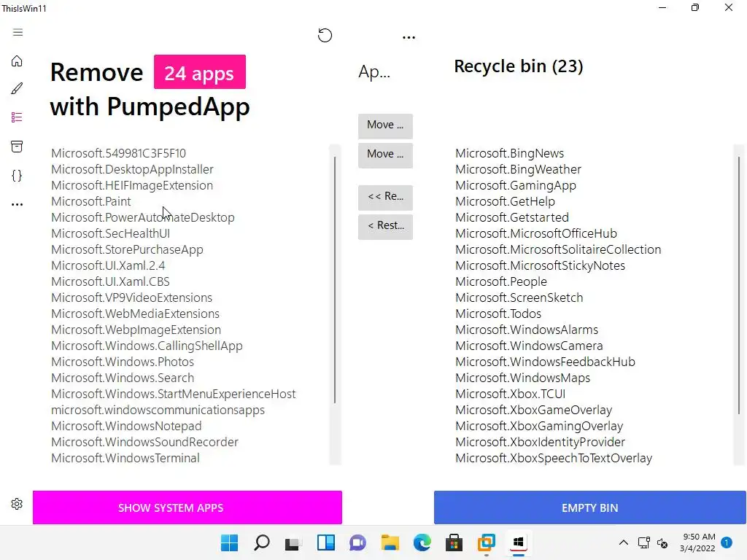Open the hamburger navigation menu
Screen dimensions: 747x560
click(x=18, y=32)
